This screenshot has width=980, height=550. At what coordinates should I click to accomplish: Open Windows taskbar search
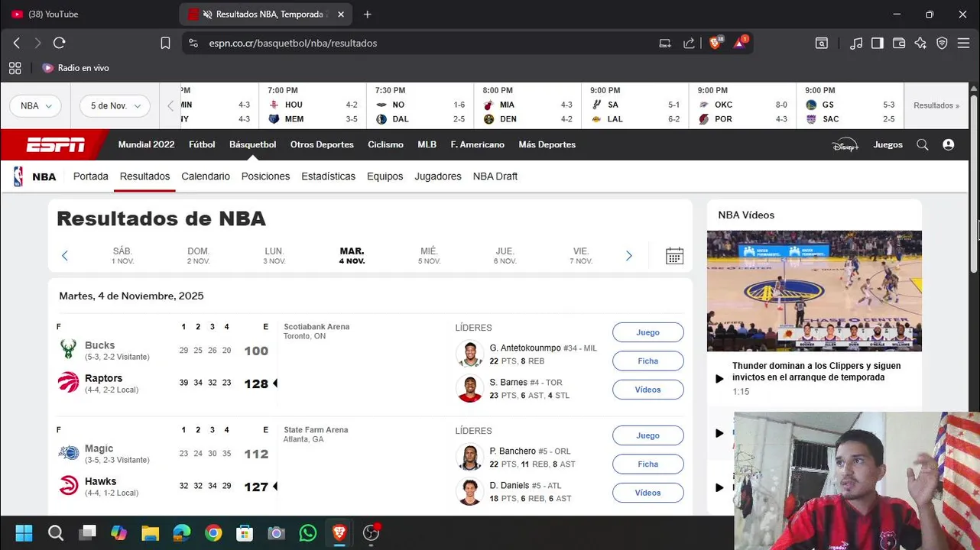56,533
